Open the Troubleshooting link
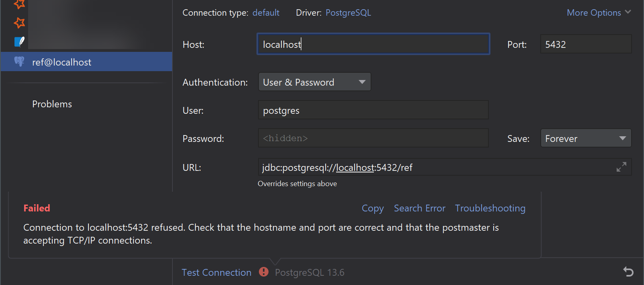 (490, 208)
